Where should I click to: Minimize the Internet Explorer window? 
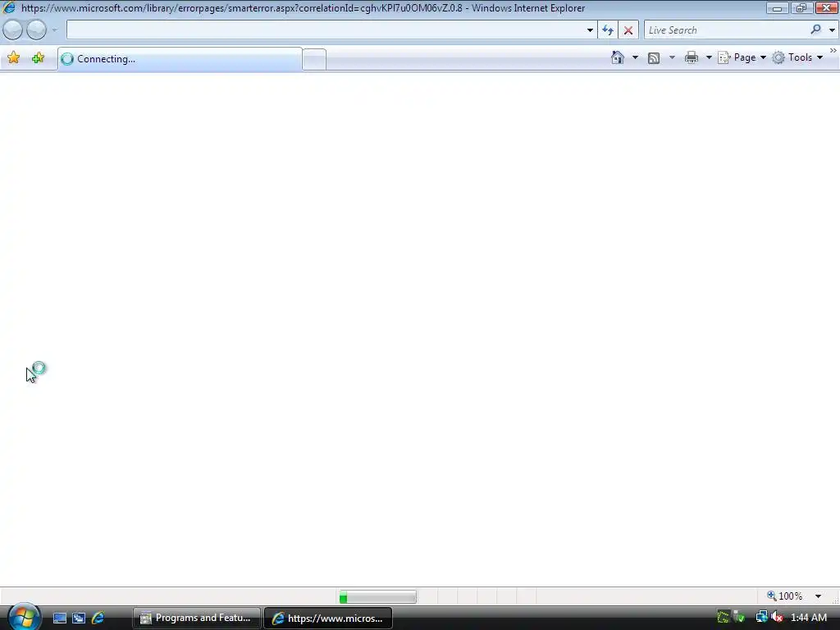777,7
